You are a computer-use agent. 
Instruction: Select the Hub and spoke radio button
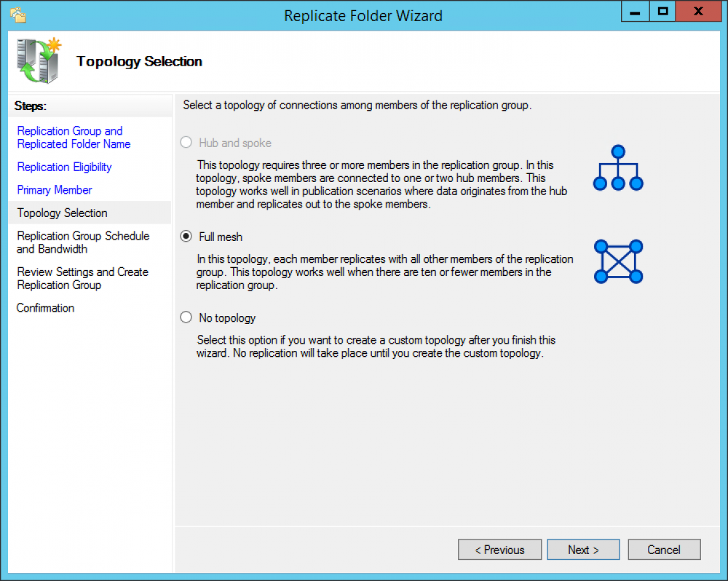click(x=186, y=142)
